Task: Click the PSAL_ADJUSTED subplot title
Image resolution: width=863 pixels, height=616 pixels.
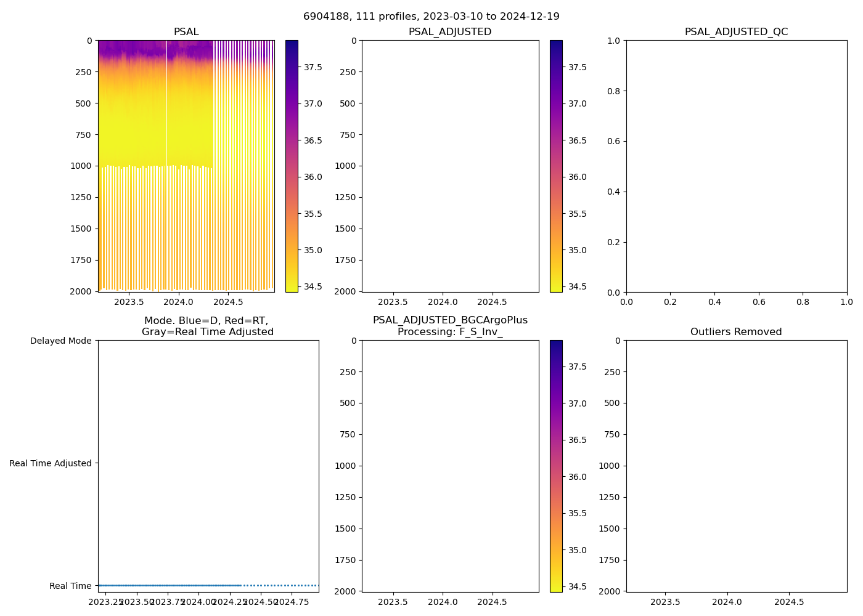Action: click(x=450, y=32)
